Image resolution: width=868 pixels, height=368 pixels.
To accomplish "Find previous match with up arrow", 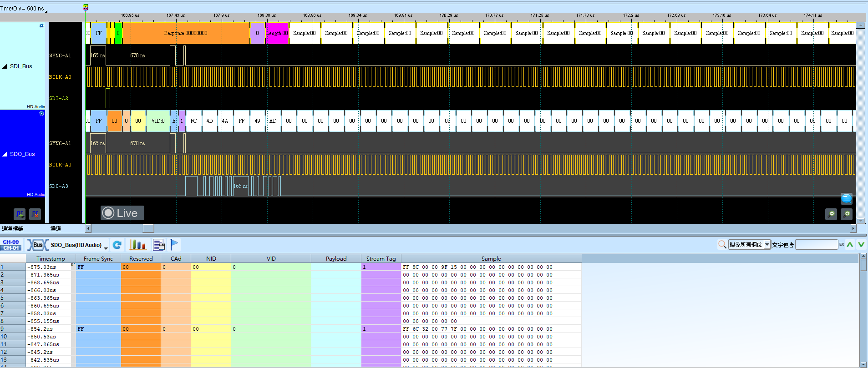I will point(850,245).
